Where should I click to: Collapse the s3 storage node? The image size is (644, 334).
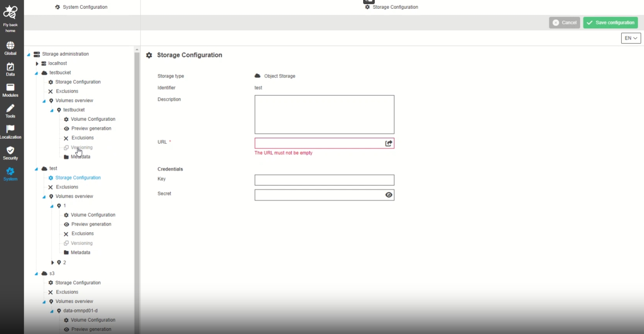pos(36,274)
